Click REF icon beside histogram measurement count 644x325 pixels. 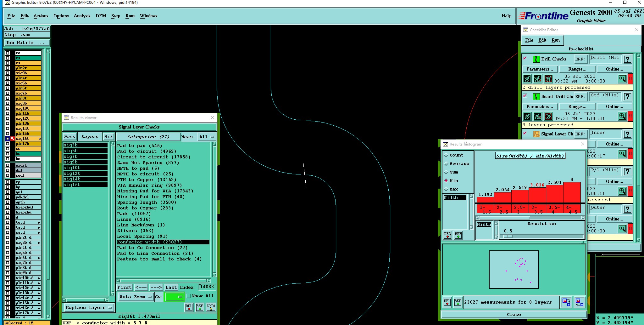coord(458,302)
